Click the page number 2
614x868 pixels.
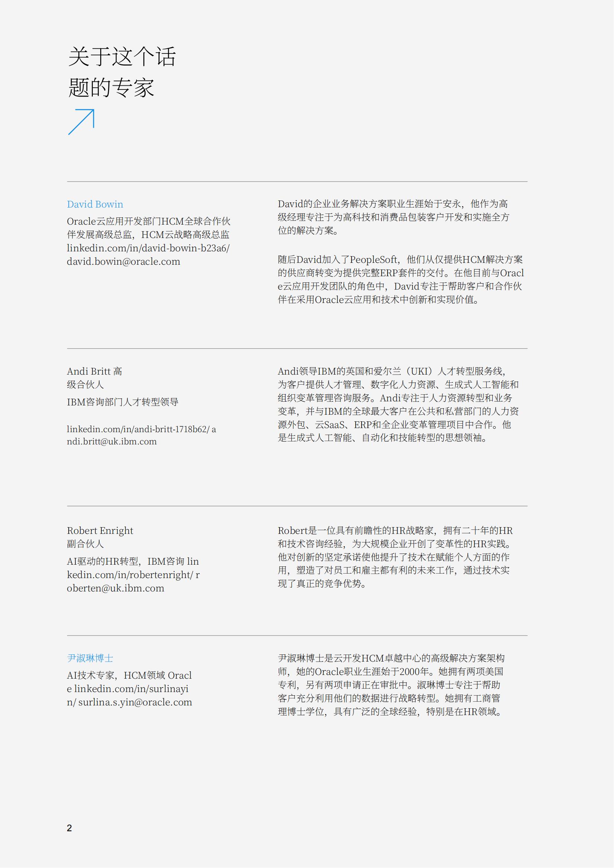tap(69, 828)
